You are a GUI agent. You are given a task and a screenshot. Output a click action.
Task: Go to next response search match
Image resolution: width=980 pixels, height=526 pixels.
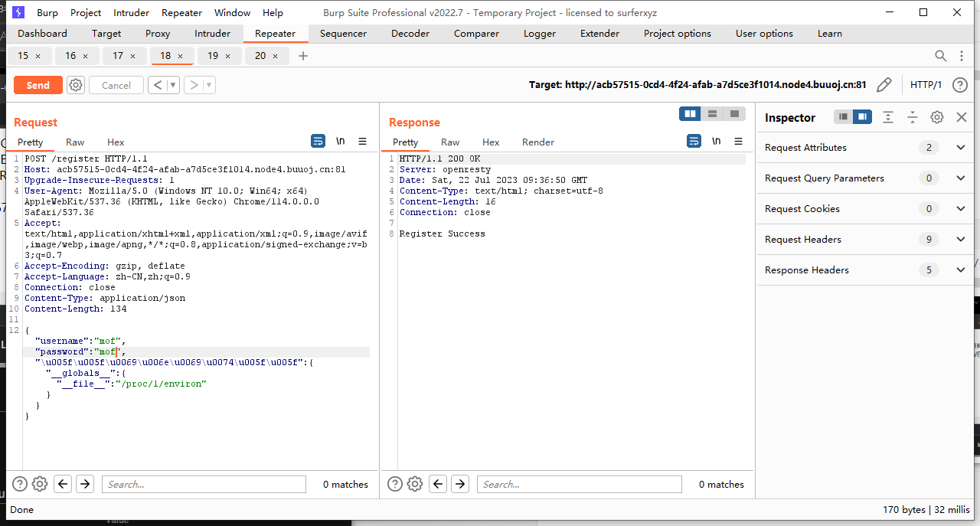(x=460, y=484)
